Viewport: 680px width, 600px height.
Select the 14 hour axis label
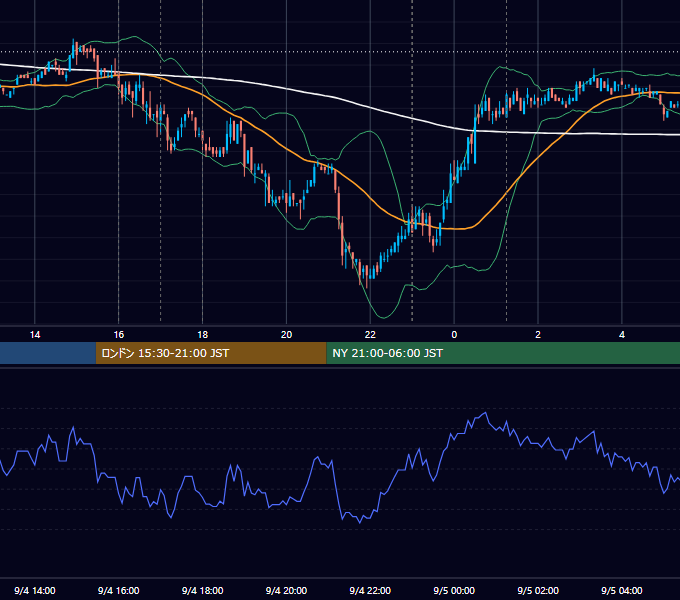click(x=35, y=335)
